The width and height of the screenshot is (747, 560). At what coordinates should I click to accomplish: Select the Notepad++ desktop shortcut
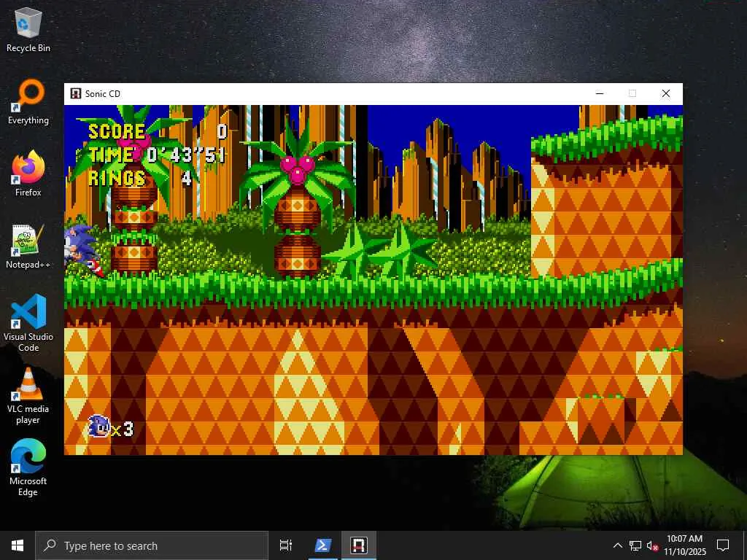pos(28,246)
